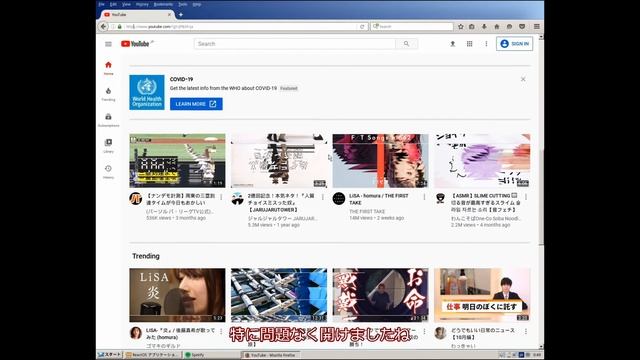The height and width of the screenshot is (360, 640).
Task: Open the View menu
Action: point(127,4)
